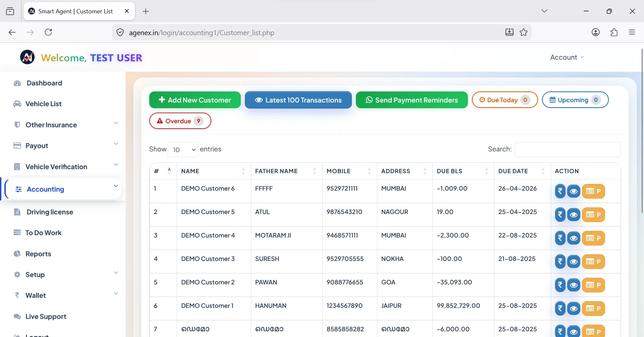The height and width of the screenshot is (337, 644).
Task: Open browser account profile icon
Action: point(596,32)
